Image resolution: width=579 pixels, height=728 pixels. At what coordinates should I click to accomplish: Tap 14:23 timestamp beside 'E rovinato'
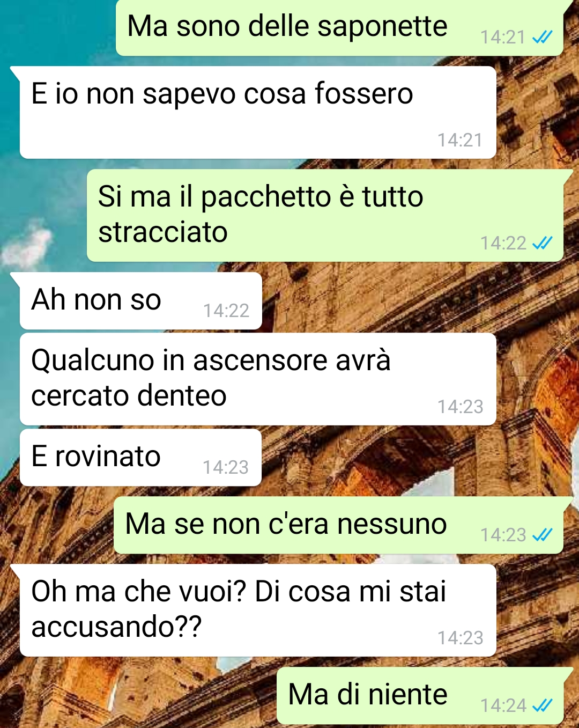coord(226,467)
